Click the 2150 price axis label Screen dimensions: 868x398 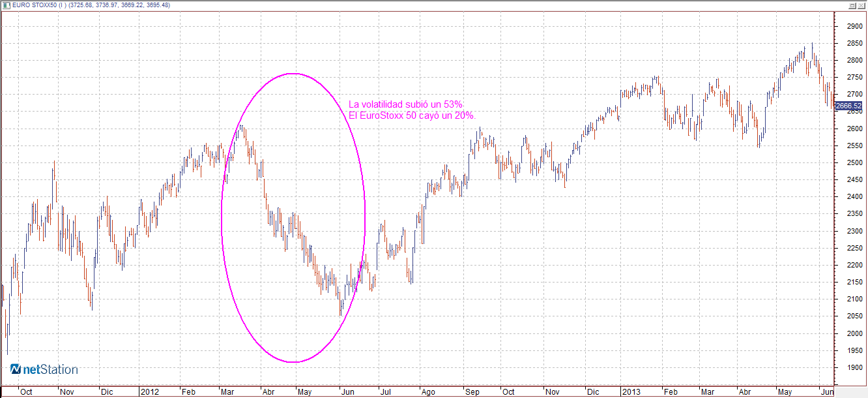[854, 282]
